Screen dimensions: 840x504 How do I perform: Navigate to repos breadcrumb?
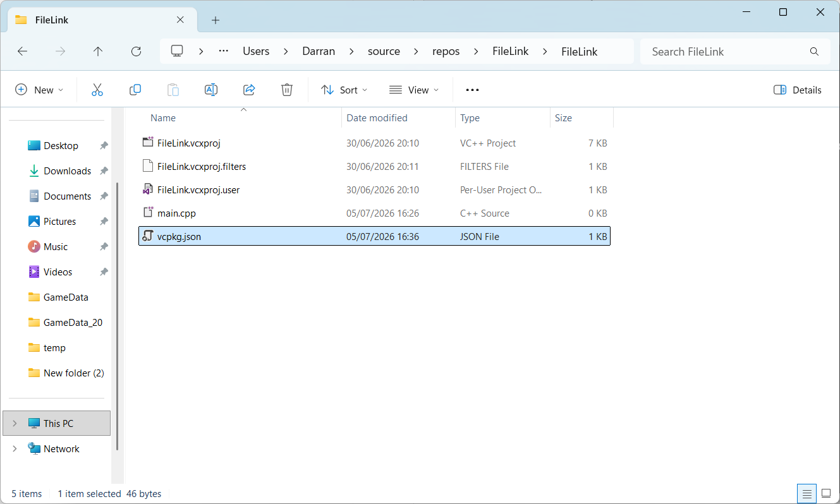446,52
